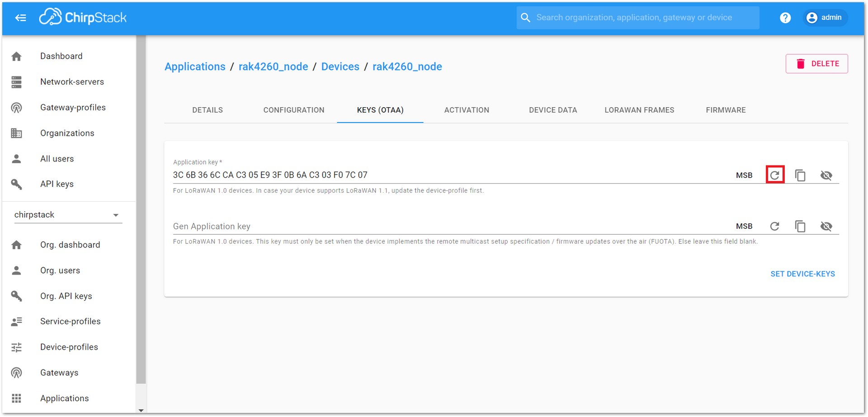Follow the first rak4260_node application breadcrumb
The image size is (868, 417).
point(273,66)
